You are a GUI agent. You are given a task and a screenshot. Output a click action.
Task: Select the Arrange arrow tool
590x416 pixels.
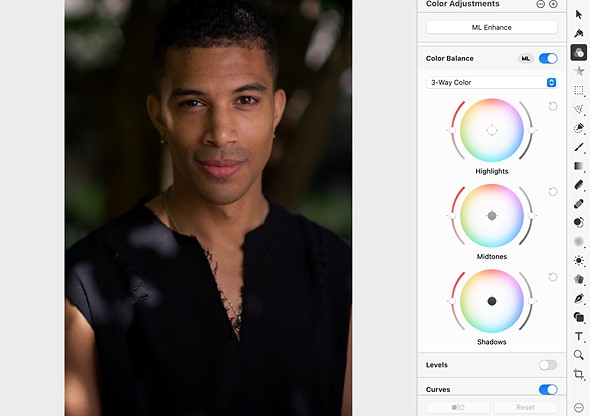[x=579, y=14]
